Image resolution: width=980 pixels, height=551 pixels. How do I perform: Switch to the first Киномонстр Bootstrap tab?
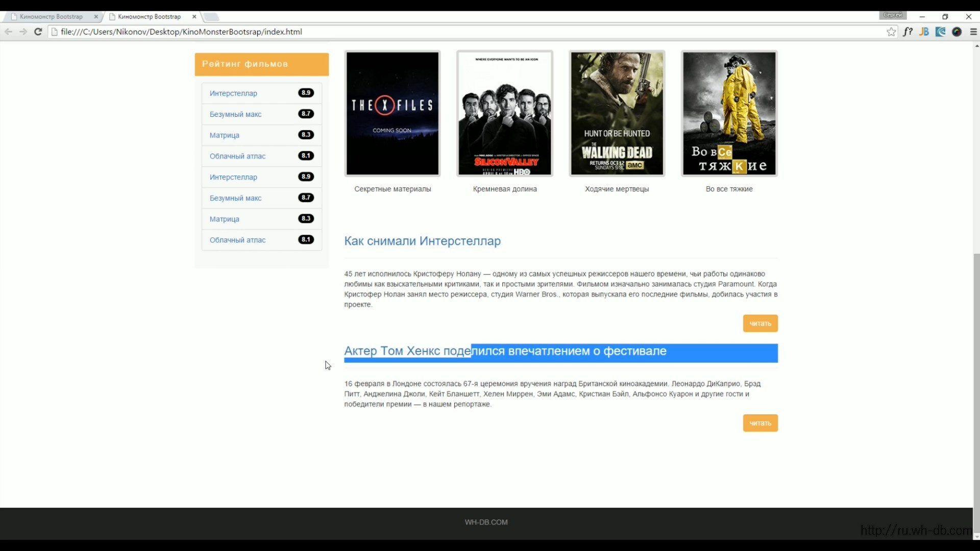pos(51,17)
